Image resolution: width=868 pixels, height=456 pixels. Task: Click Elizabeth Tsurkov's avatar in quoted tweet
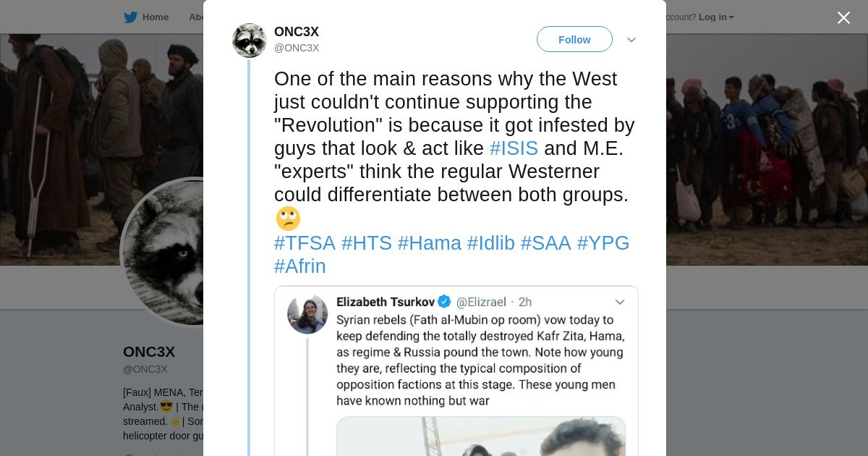tap(307, 314)
